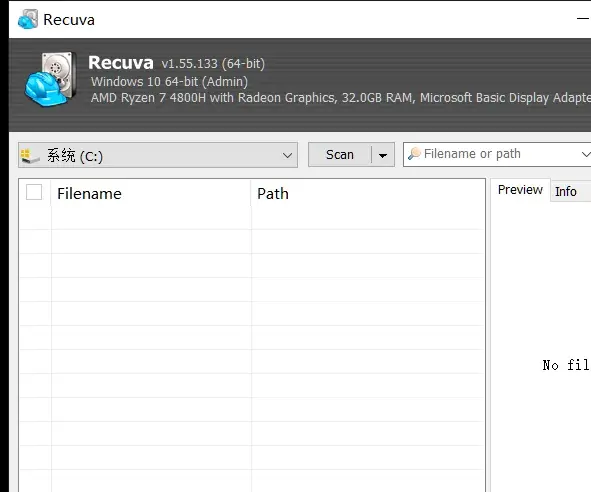
Task: Sort by the Path column header
Action: click(x=368, y=194)
